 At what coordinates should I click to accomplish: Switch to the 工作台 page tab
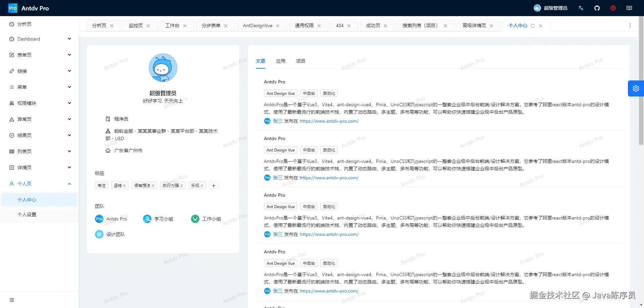(172, 25)
